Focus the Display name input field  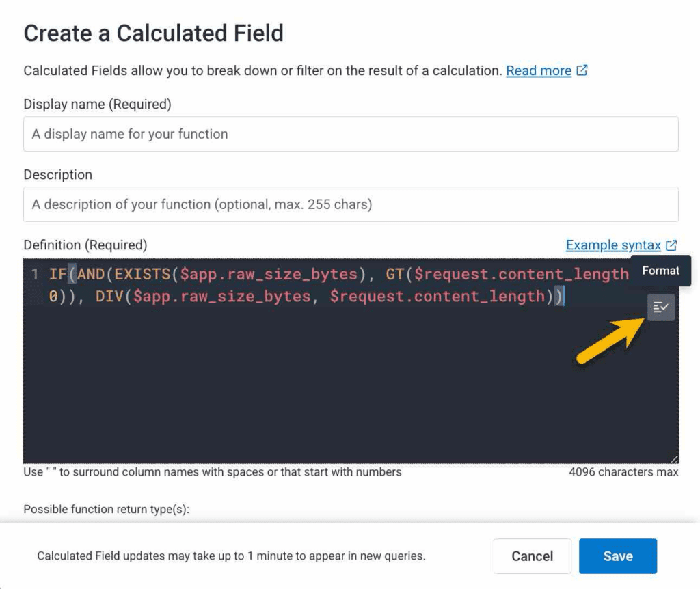(351, 134)
